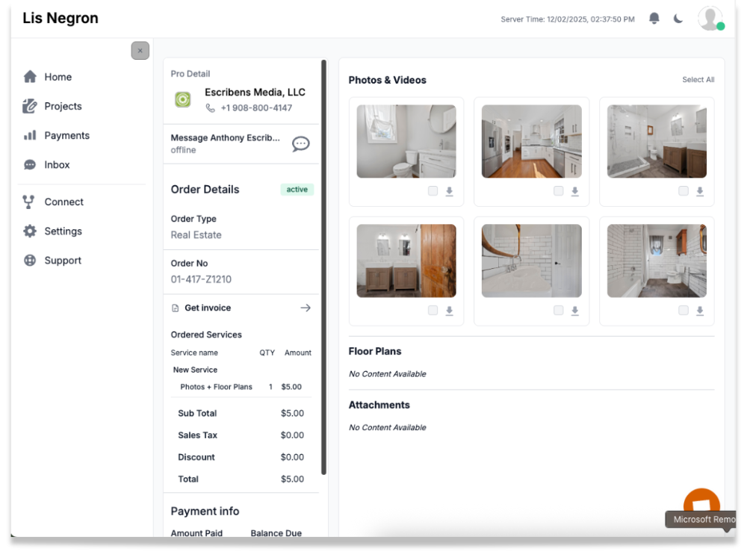747x560 pixels.
Task: Download the first bathroom photo
Action: (x=449, y=191)
